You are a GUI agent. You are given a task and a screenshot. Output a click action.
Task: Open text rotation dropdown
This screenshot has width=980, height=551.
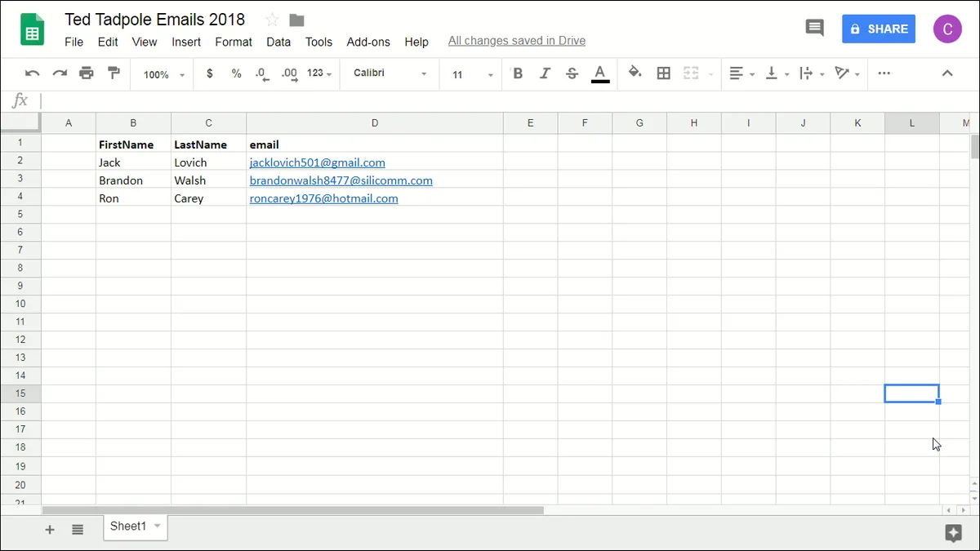point(847,73)
